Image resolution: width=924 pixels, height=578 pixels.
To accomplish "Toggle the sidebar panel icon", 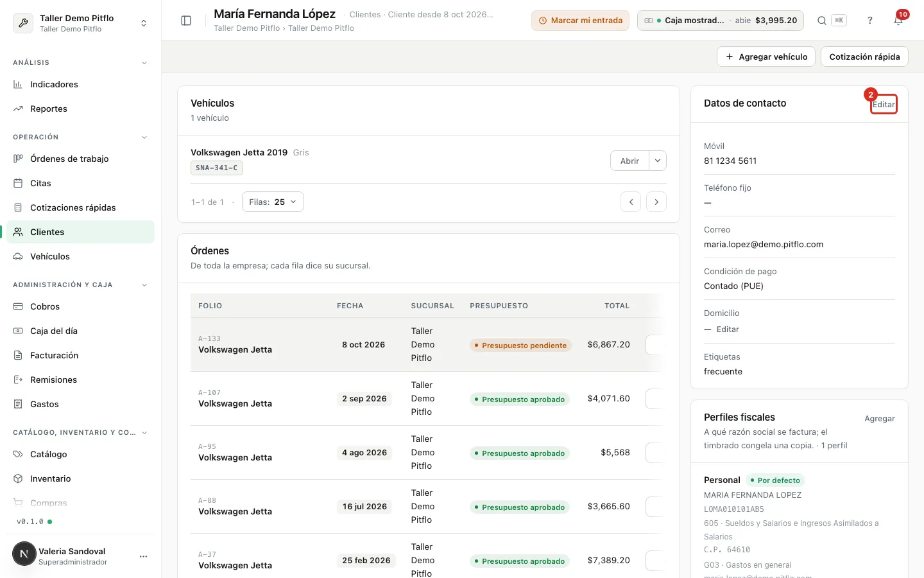I will 186,21.
